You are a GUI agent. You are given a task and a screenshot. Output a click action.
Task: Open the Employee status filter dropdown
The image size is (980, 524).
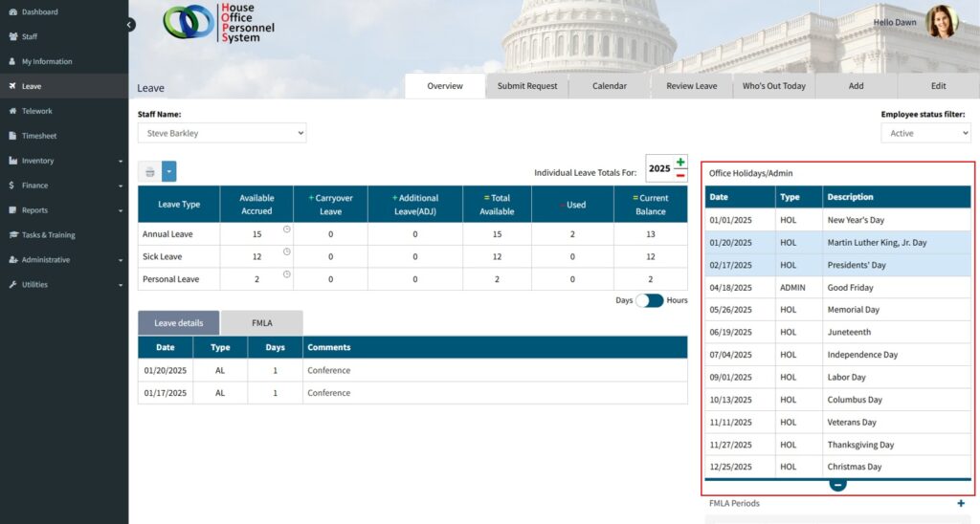[925, 134]
